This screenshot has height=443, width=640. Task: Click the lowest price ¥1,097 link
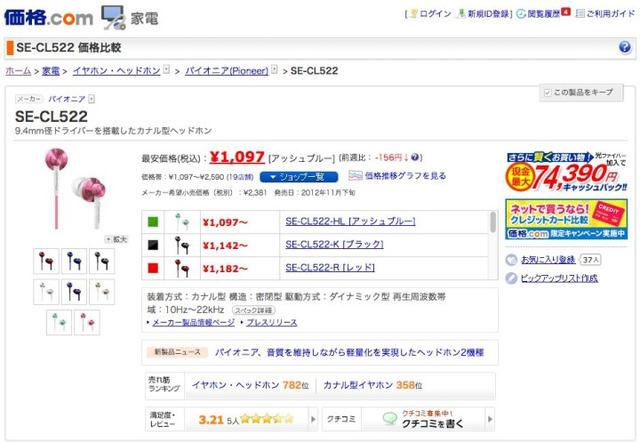tap(237, 157)
